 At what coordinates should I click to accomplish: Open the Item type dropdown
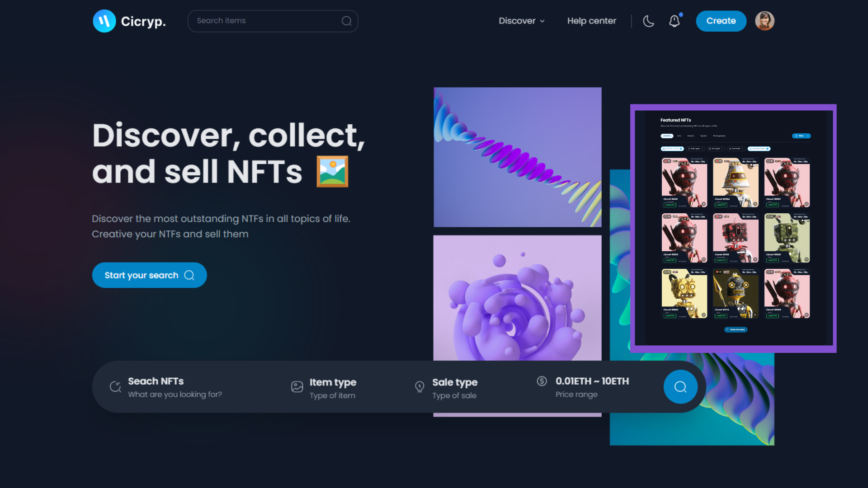(333, 388)
